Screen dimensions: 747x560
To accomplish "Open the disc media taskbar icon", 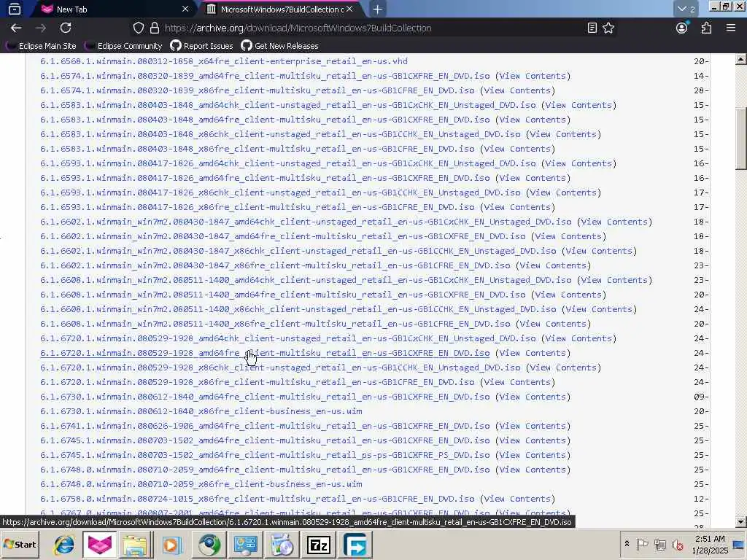I will click(x=282, y=545).
